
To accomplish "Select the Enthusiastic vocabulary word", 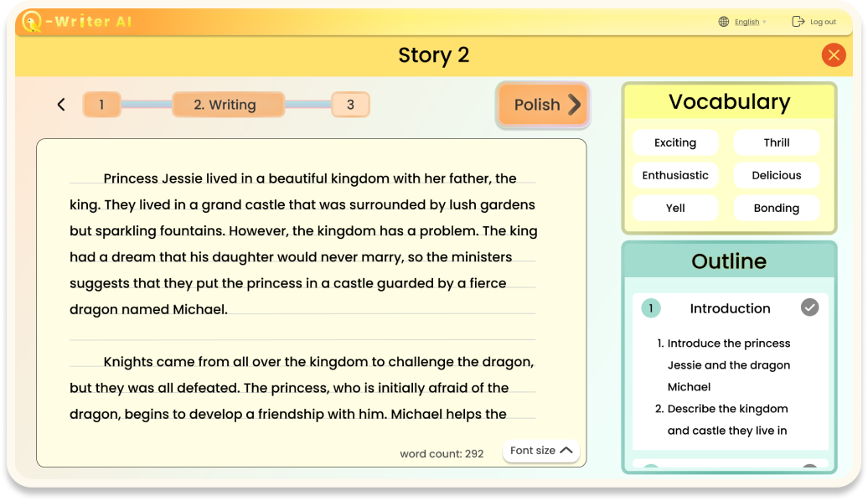I will (x=675, y=175).
